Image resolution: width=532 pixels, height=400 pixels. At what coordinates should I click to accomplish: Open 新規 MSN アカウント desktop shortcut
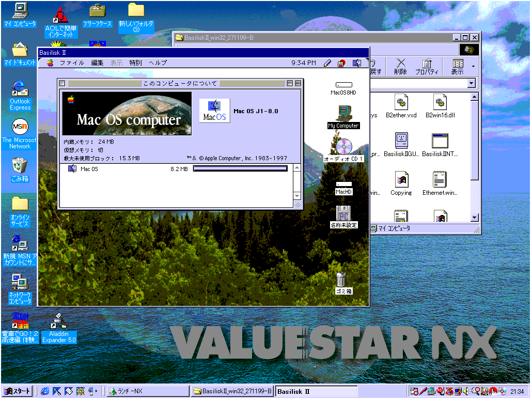point(20,250)
